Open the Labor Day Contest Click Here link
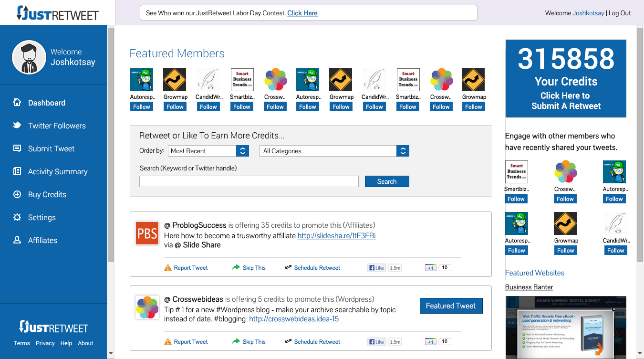 (302, 13)
